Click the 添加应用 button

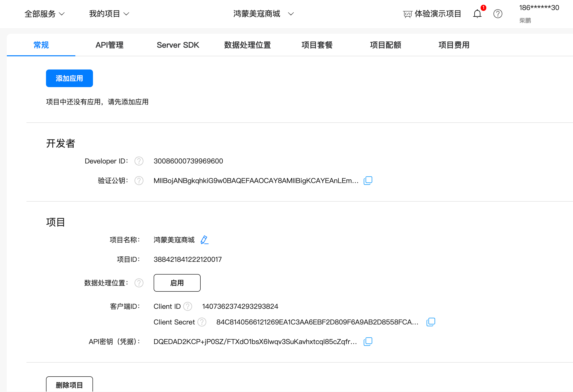tap(69, 78)
